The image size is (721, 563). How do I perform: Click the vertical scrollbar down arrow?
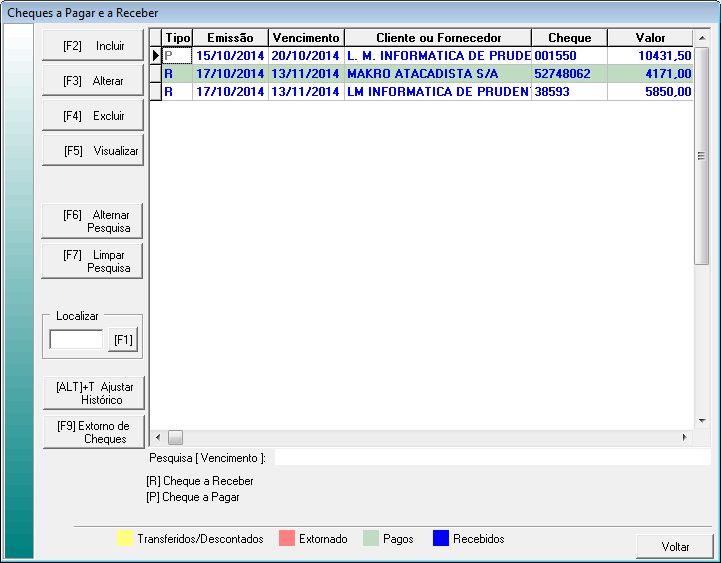click(702, 422)
